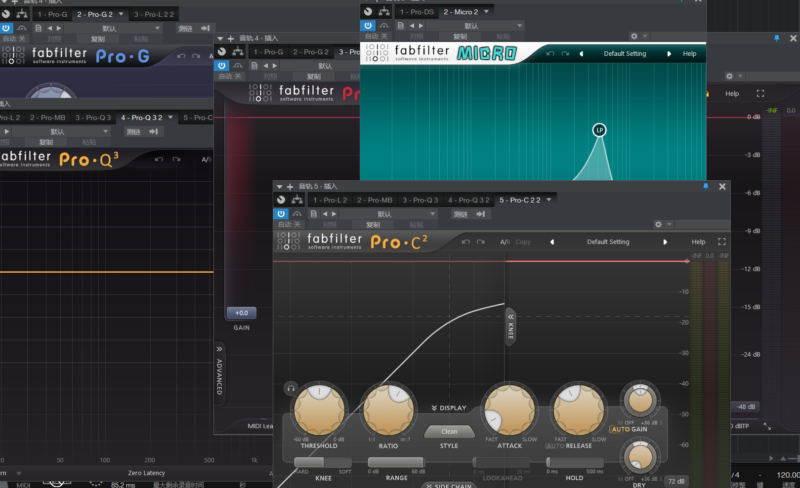Image resolution: width=800 pixels, height=488 pixels.
Task: Open 默认 preset dropdown in Pro-Q 3 window
Action: click(60, 132)
